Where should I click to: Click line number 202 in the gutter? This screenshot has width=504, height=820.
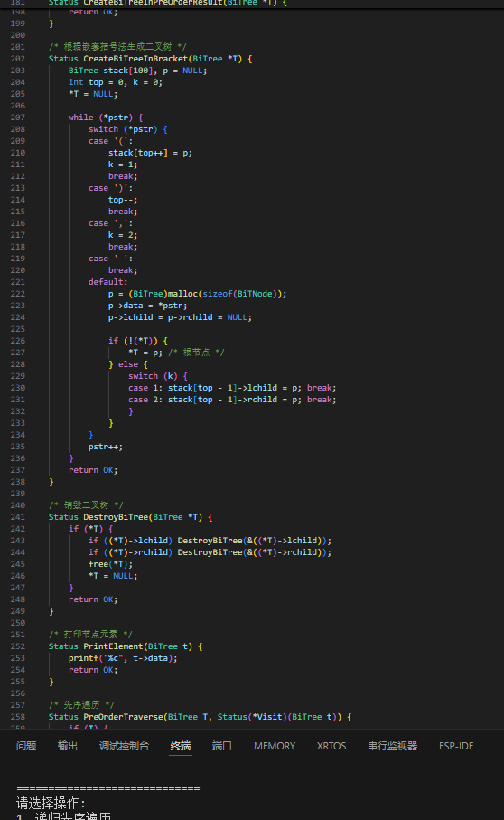[18, 59]
